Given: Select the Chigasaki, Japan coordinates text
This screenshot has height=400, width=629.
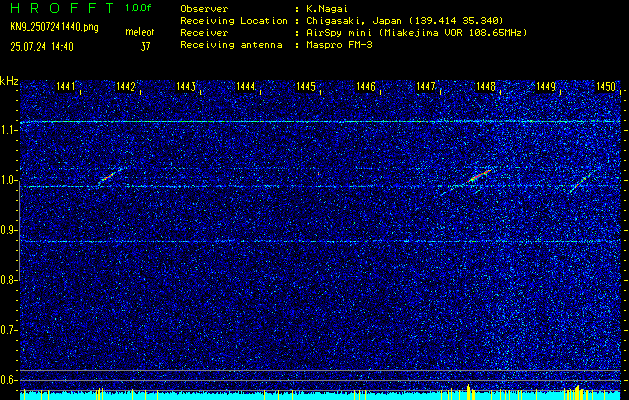Looking at the screenshot, I should (405, 21).
